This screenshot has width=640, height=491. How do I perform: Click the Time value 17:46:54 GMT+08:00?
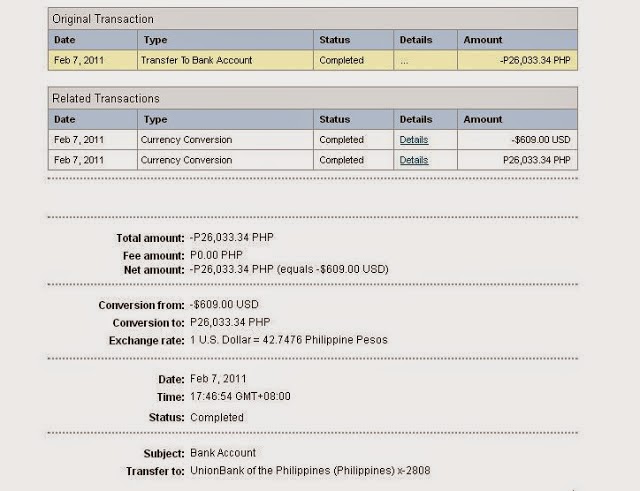point(240,397)
